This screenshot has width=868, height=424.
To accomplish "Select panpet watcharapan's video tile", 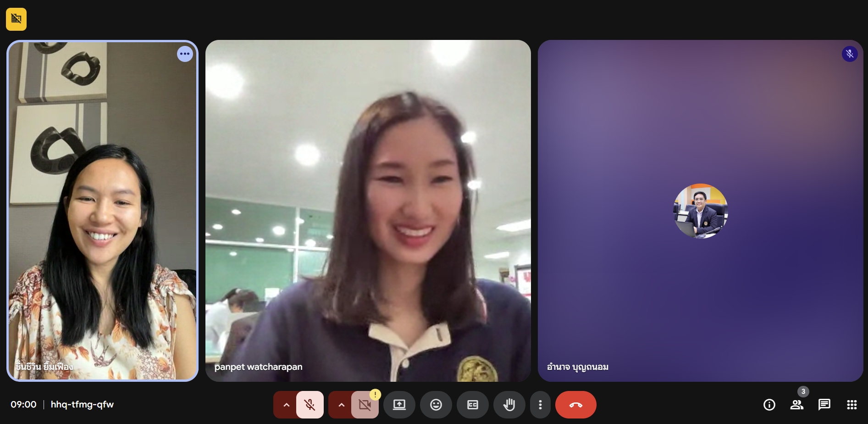I will (x=368, y=211).
